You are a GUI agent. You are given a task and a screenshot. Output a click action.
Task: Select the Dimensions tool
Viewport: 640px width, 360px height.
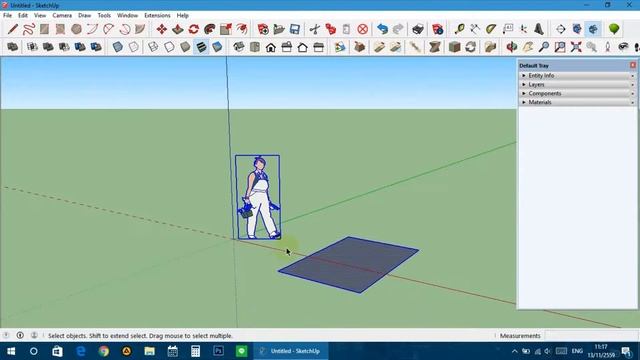(x=475, y=29)
